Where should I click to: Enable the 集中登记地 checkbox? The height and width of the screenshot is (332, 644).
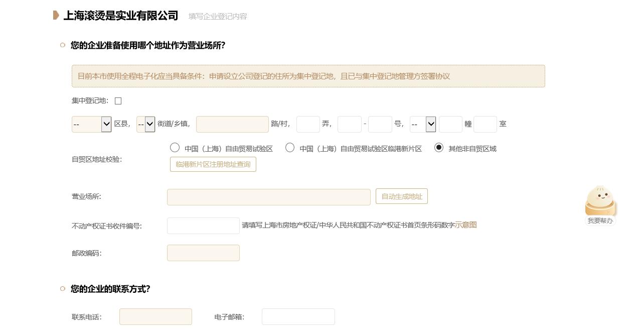tap(118, 101)
